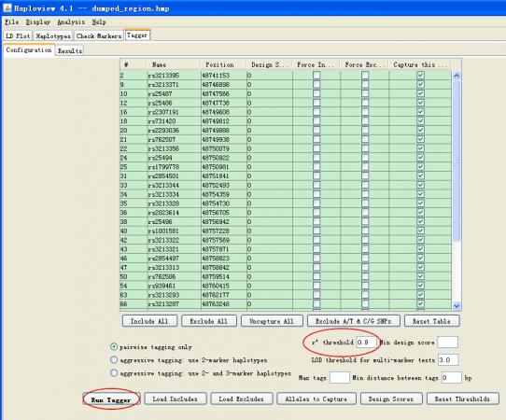Click the Haploview application icon in title bar
The width and height of the screenshot is (506, 420).
[x=7, y=8]
